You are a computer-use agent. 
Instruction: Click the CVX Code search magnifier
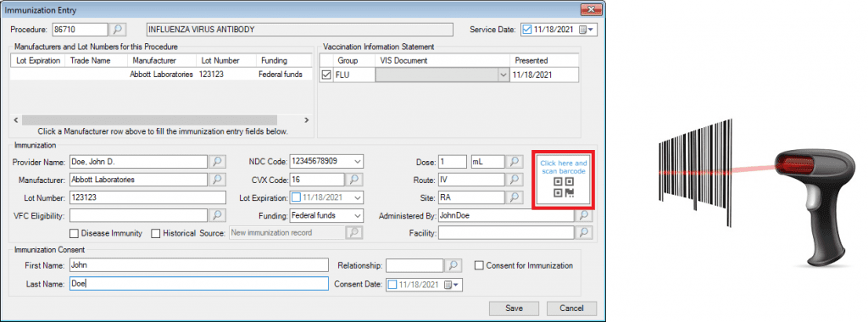click(x=354, y=180)
